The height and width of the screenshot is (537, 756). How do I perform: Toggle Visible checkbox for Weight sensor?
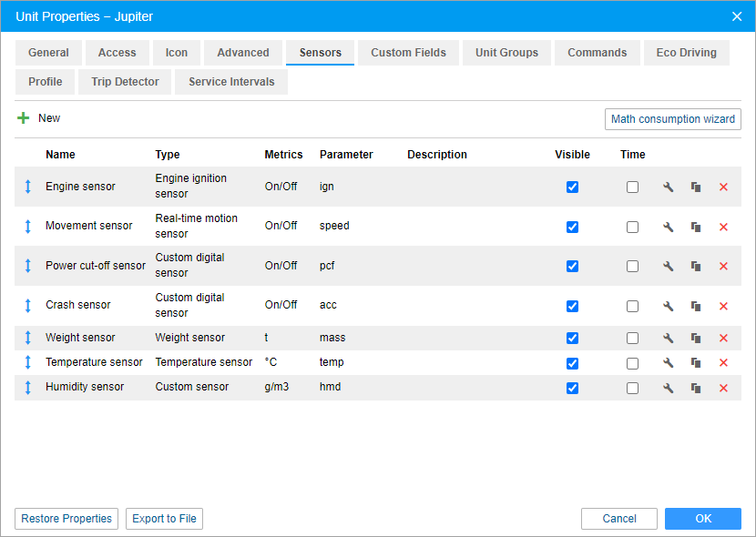coord(572,339)
